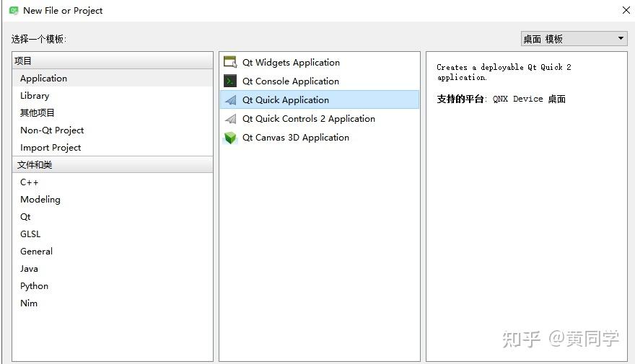Choose Qt Quick Application template text

tap(286, 100)
